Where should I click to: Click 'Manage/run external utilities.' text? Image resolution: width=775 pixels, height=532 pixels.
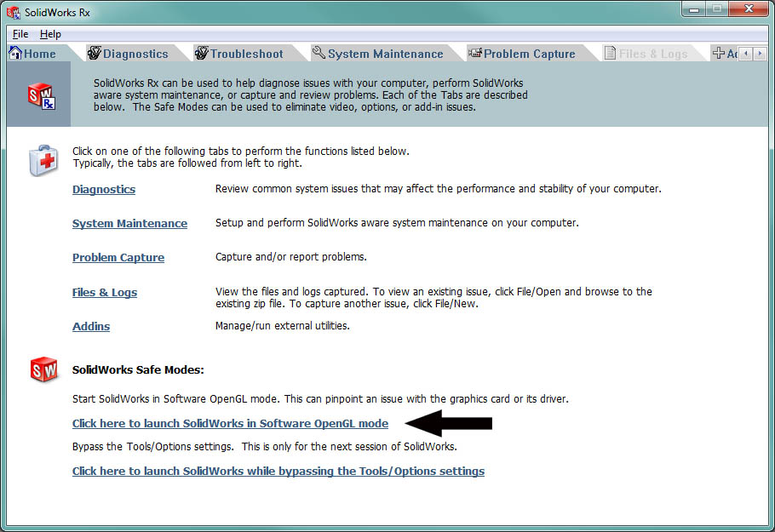(x=282, y=326)
